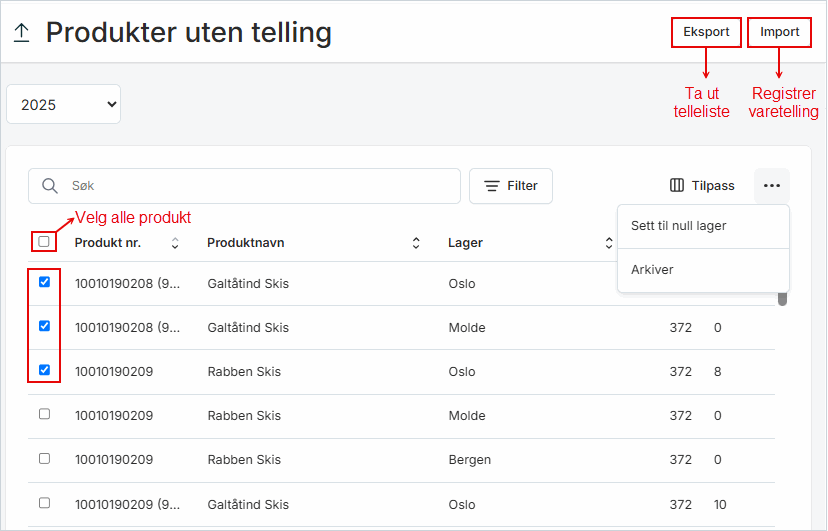Screen dimensions: 828x531
Task: Open the Filter button
Action: tap(510, 186)
